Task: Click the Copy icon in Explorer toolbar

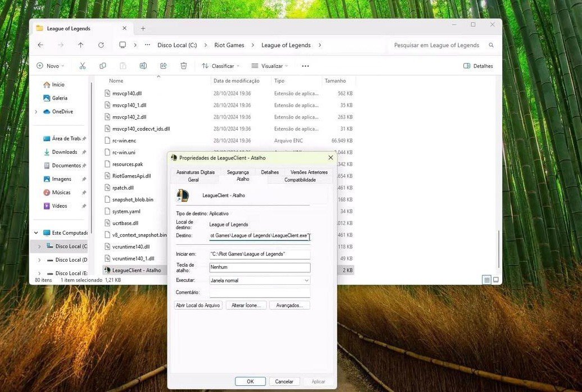Action: [x=103, y=66]
